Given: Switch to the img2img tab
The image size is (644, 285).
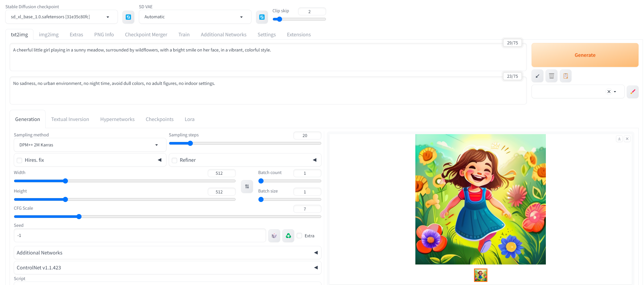Looking at the screenshot, I should tap(49, 34).
